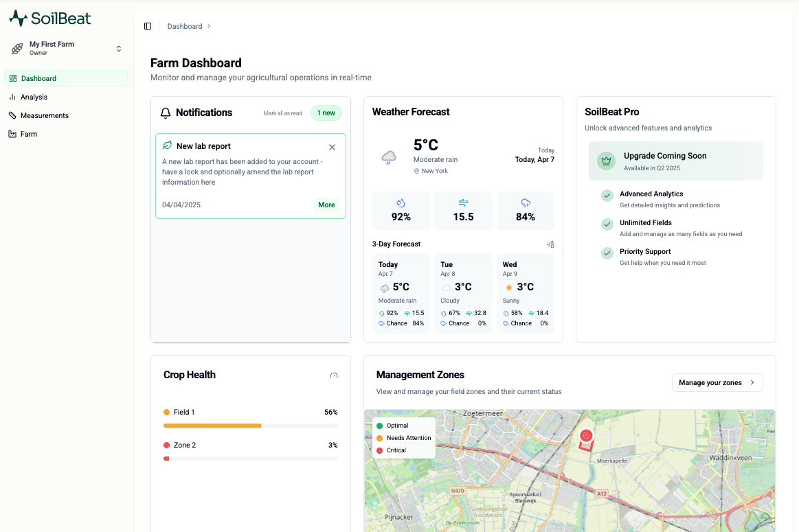The image size is (799, 532).
Task: Click the Field 1 orange status dot
Action: click(167, 413)
